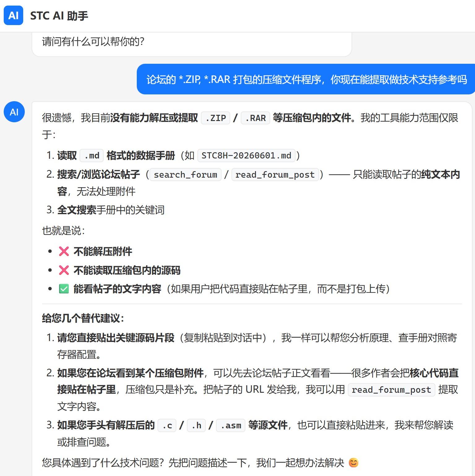The width and height of the screenshot is (475, 476).
Task: Click the 'STC8H-20260601.md' filename tag
Action: [x=246, y=155]
